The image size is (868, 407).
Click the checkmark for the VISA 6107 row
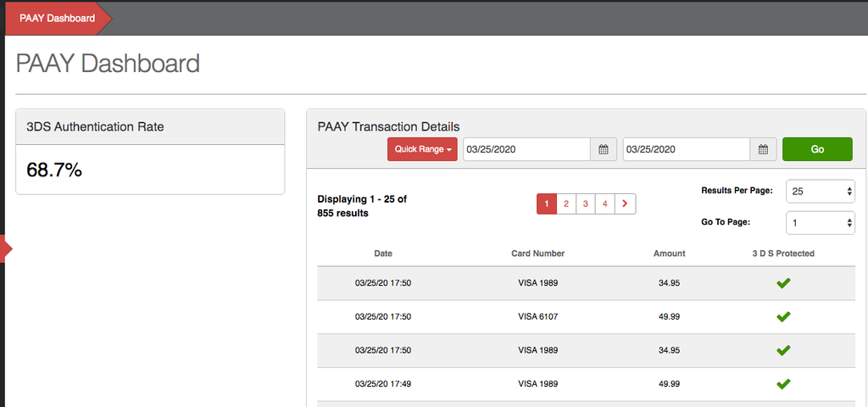point(783,316)
